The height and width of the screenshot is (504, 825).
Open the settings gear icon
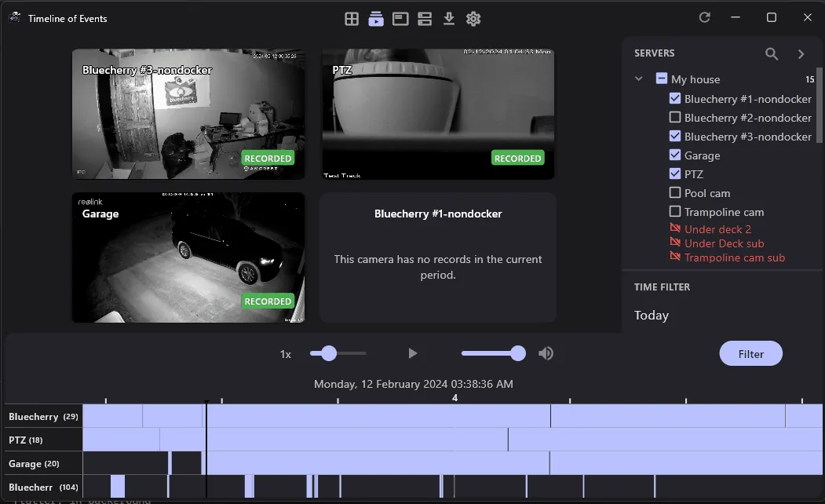473,19
